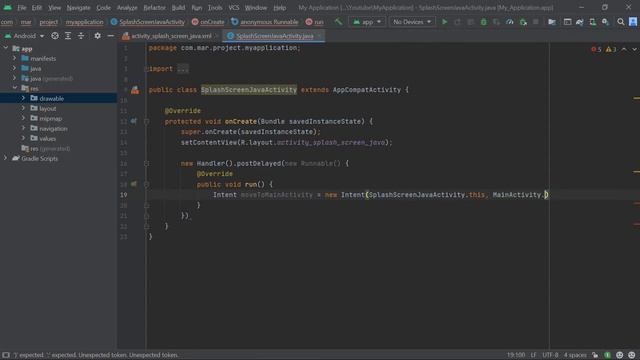Open the Refactor menu
Viewport: 640px width, 360px height.
coord(154,7)
